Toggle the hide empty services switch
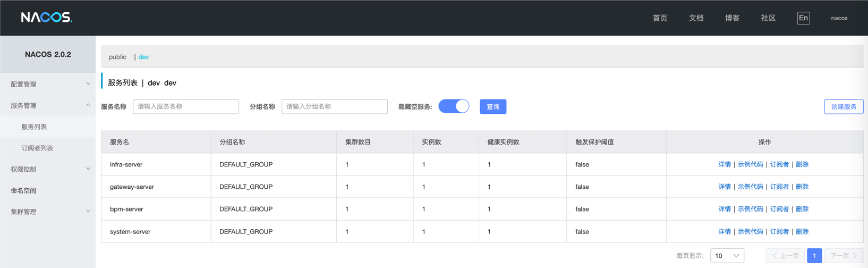 tap(454, 106)
